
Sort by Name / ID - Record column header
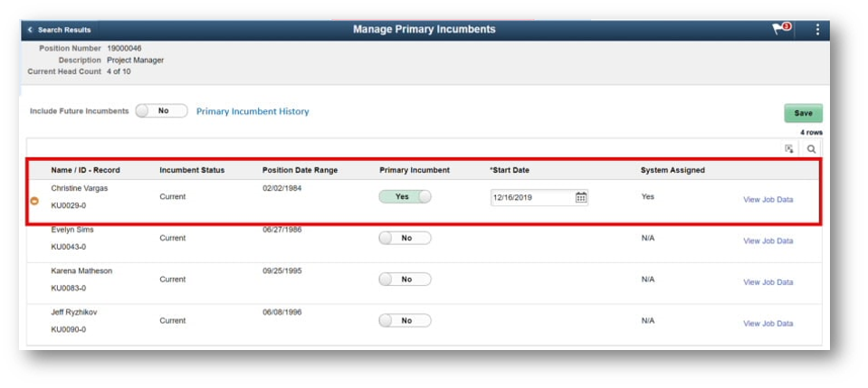(x=85, y=170)
